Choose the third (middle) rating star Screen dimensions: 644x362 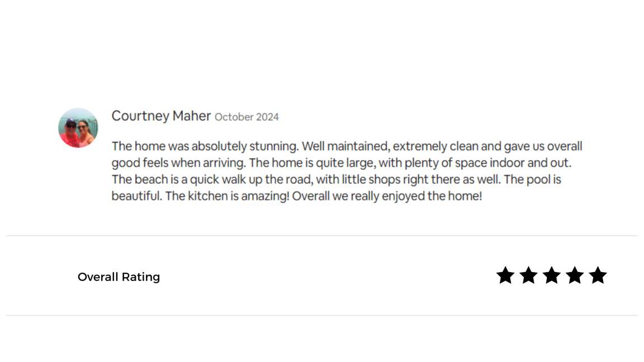551,275
